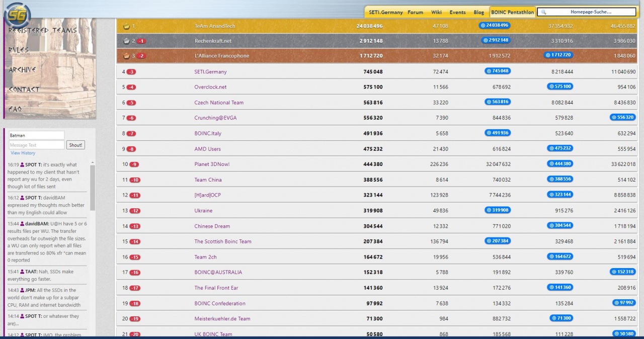644x339 pixels.
Task: Click the blue 97 992 badge for BOINC Confederation
Action: pyautogui.click(x=624, y=303)
